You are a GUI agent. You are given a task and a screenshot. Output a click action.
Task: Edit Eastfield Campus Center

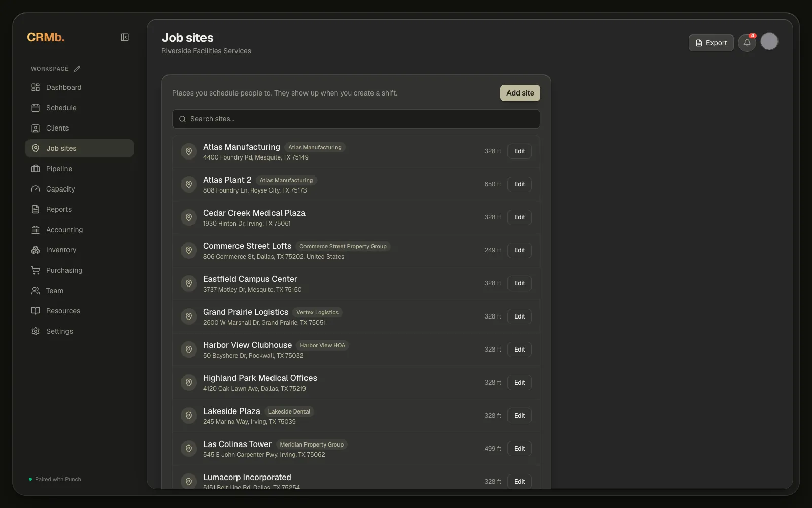520,283
